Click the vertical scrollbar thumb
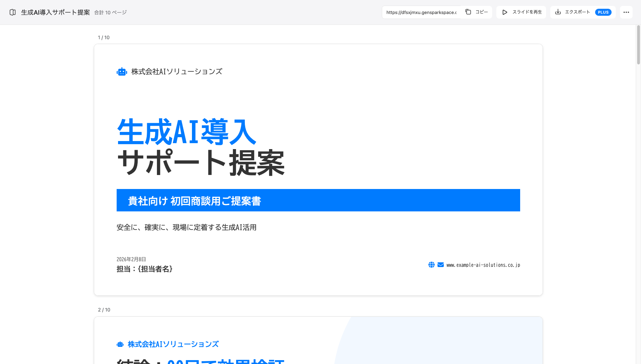 click(638, 44)
